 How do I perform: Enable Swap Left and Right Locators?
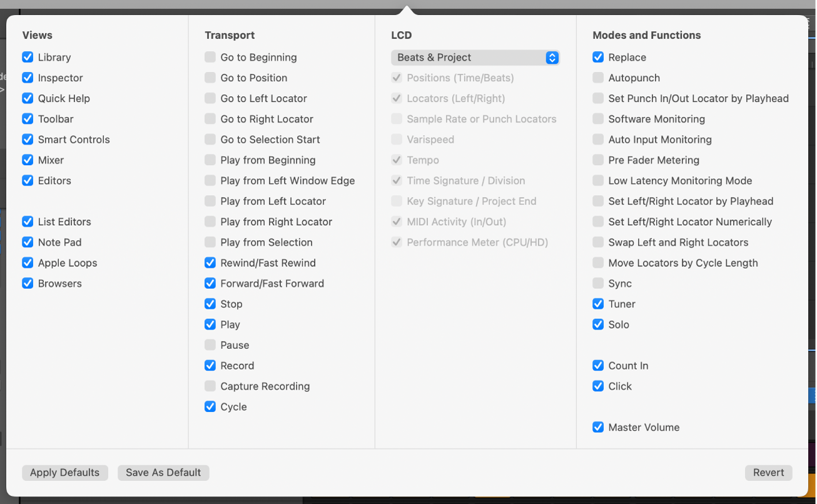coord(598,243)
